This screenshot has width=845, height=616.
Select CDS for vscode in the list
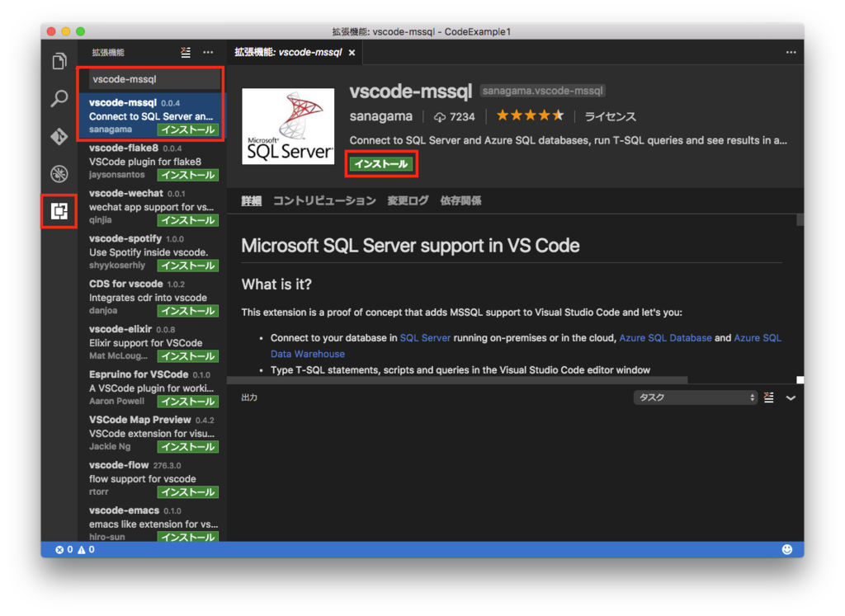(153, 297)
